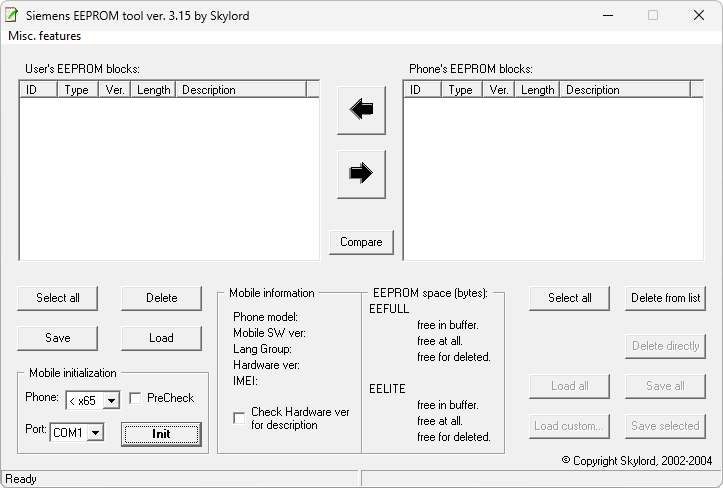
Task: Click the Load custom... button
Action: coord(569,426)
